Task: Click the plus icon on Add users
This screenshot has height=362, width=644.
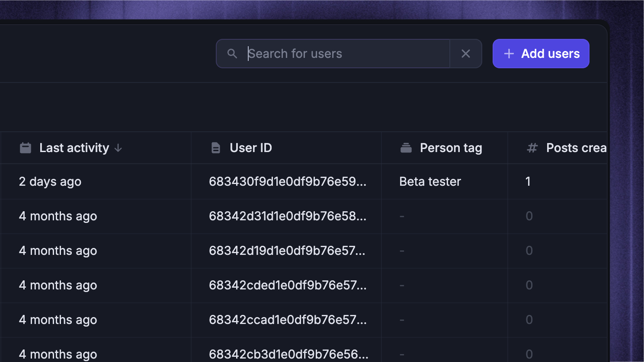Action: pyautogui.click(x=509, y=54)
